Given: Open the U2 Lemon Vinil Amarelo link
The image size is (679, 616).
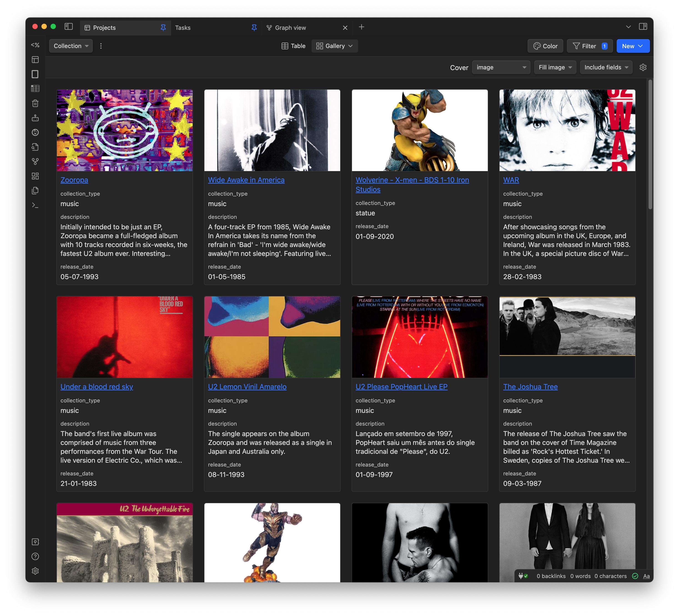Looking at the screenshot, I should click(x=247, y=386).
